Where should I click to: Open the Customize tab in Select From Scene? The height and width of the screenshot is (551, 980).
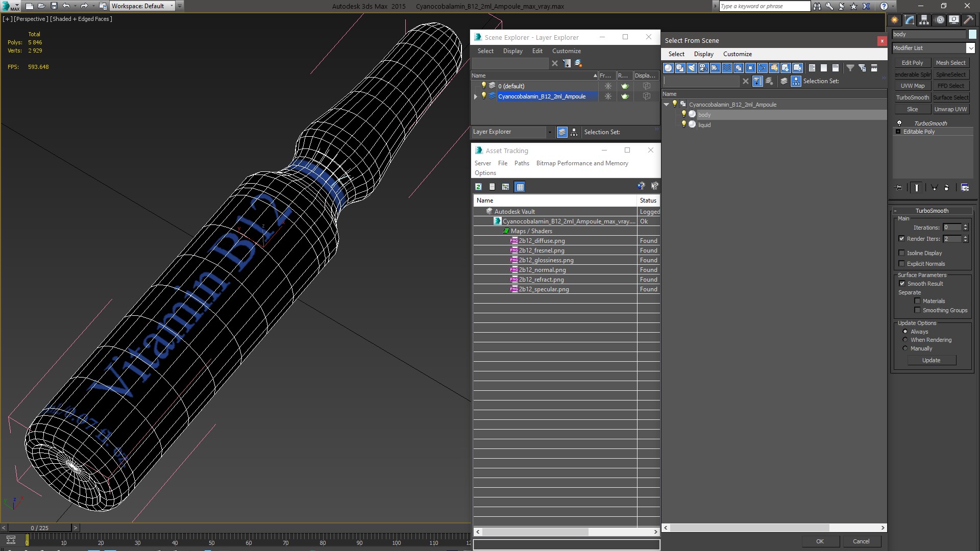point(737,54)
